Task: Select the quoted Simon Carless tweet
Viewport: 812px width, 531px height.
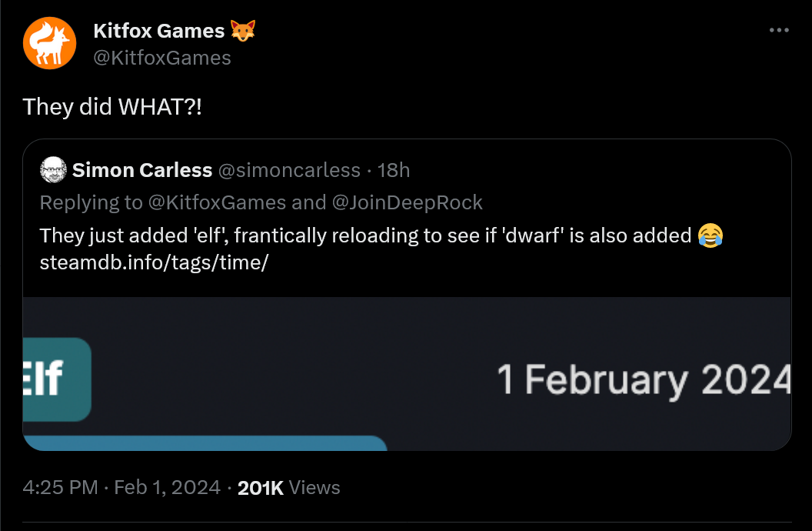Action: [x=406, y=231]
